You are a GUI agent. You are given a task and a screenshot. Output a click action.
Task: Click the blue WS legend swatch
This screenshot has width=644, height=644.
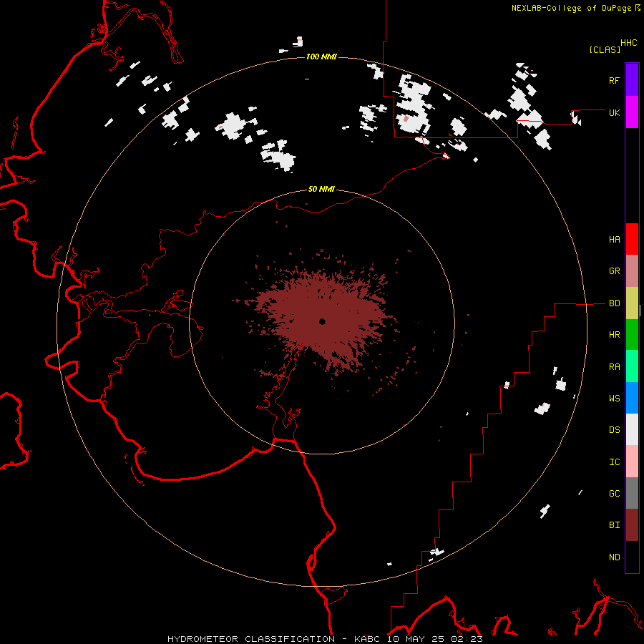632,398
